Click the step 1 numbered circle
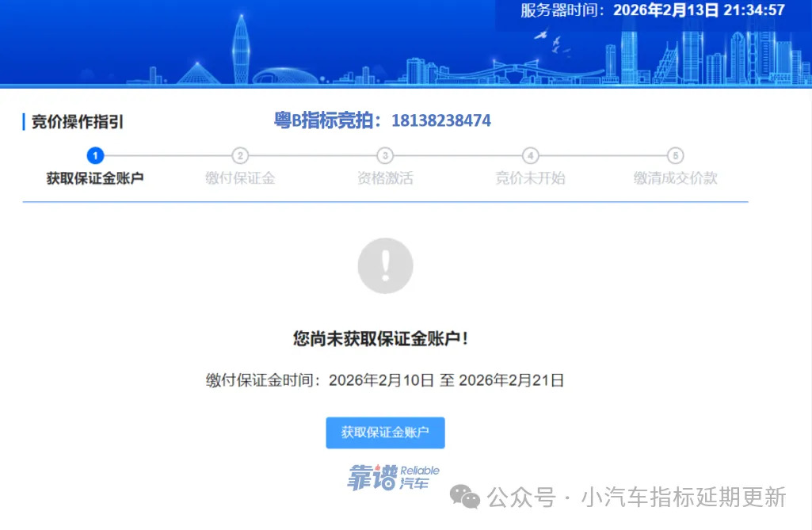The width and height of the screenshot is (812, 530). [x=95, y=156]
